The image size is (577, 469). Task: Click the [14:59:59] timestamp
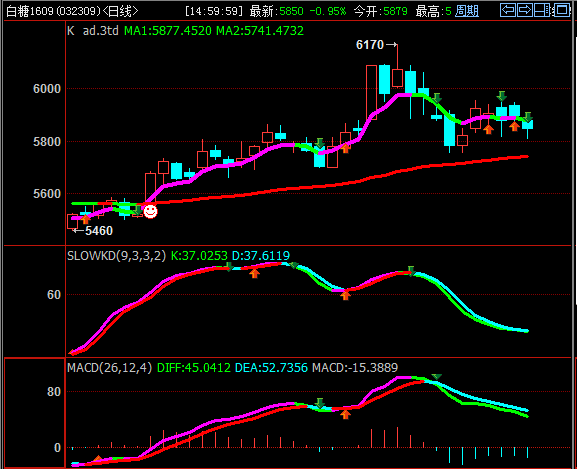click(214, 11)
